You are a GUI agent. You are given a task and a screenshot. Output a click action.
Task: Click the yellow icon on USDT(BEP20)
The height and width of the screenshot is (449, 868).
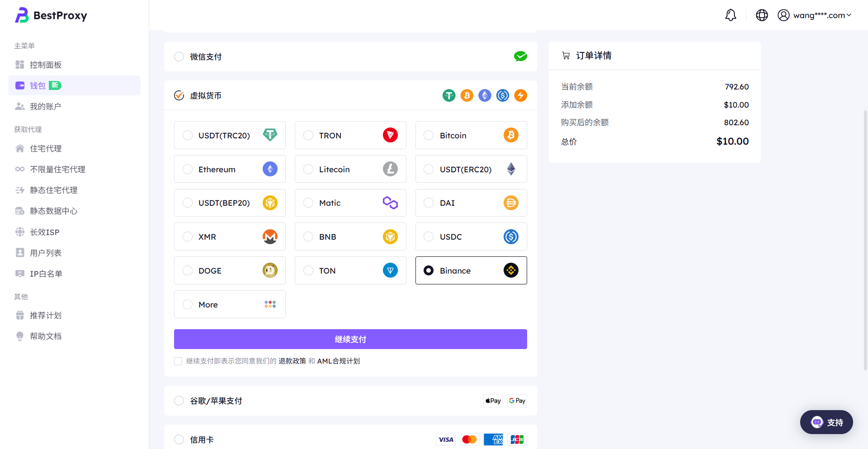tap(270, 203)
